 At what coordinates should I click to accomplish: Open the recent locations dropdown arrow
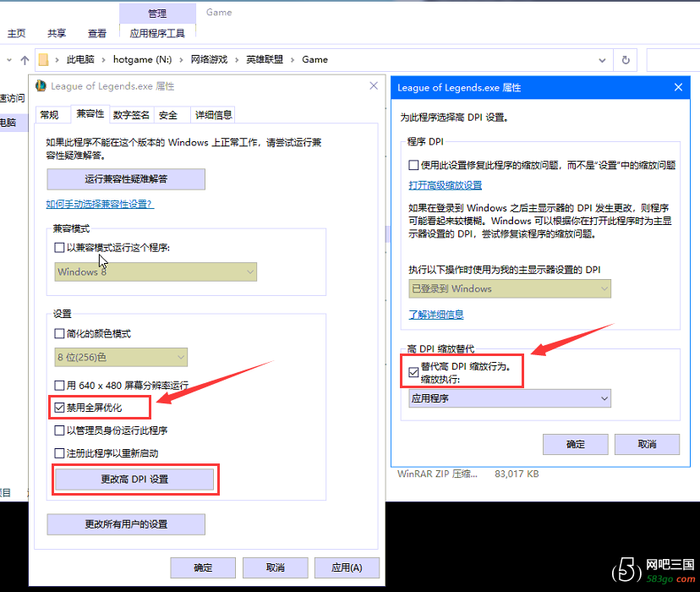point(9,60)
